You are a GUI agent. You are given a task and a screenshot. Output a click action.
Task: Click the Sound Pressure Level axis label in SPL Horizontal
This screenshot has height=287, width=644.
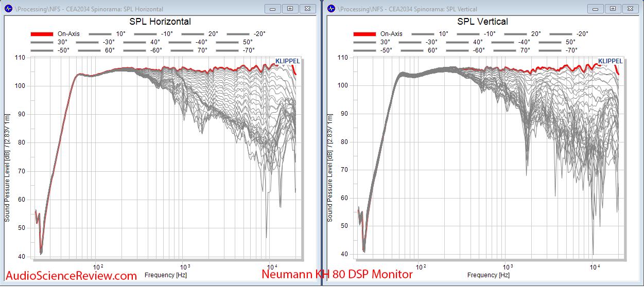click(7, 168)
